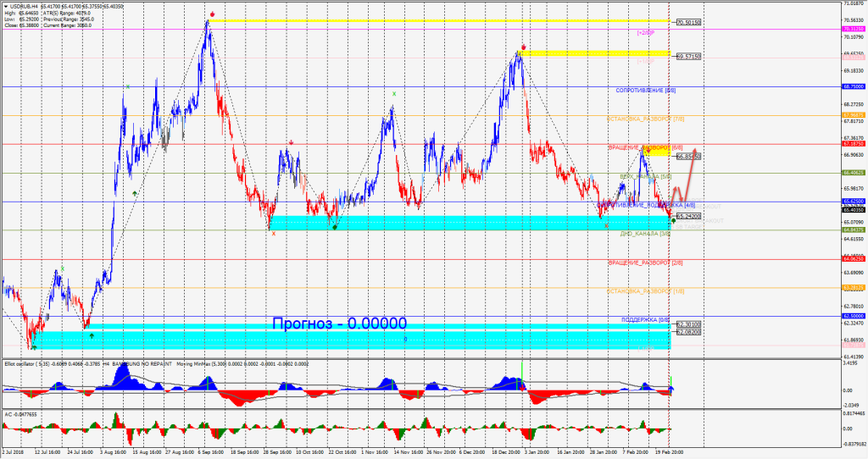Click the red 67.18750 price axis marker
This screenshot has height=459, width=868.
pos(853,145)
